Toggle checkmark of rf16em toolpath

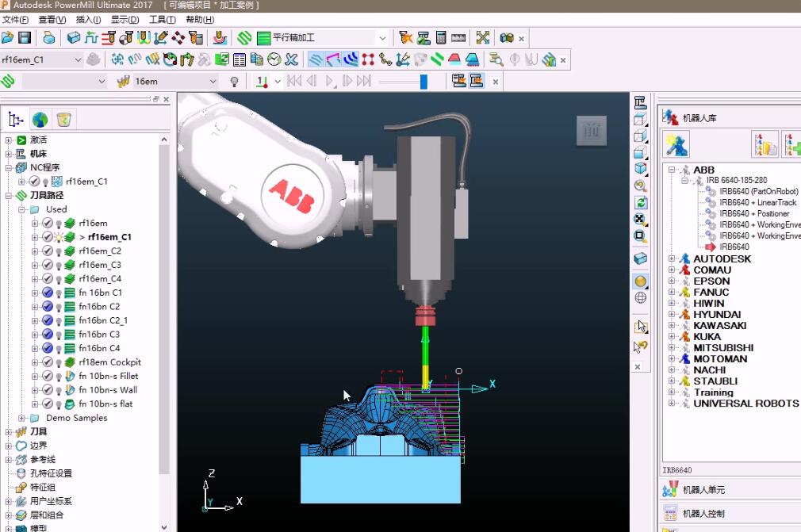click(48, 223)
